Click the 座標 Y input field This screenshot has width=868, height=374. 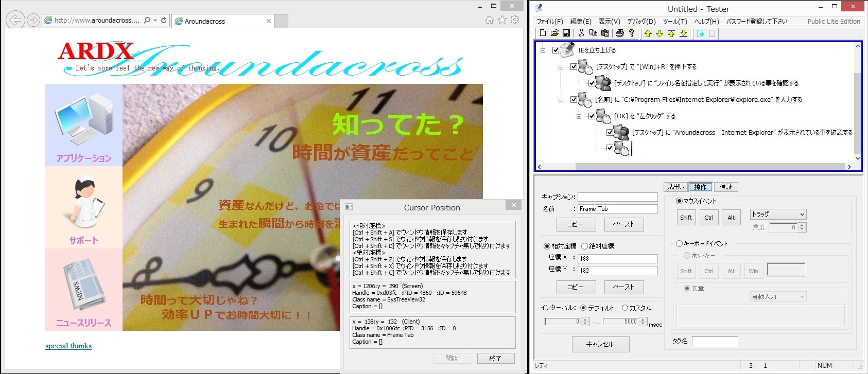618,271
